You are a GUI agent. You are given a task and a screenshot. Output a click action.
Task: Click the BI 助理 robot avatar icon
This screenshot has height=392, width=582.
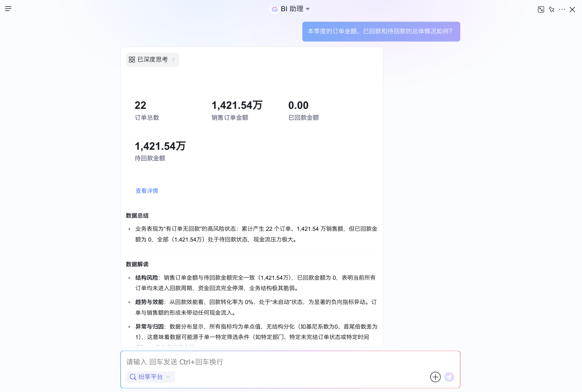[274, 9]
